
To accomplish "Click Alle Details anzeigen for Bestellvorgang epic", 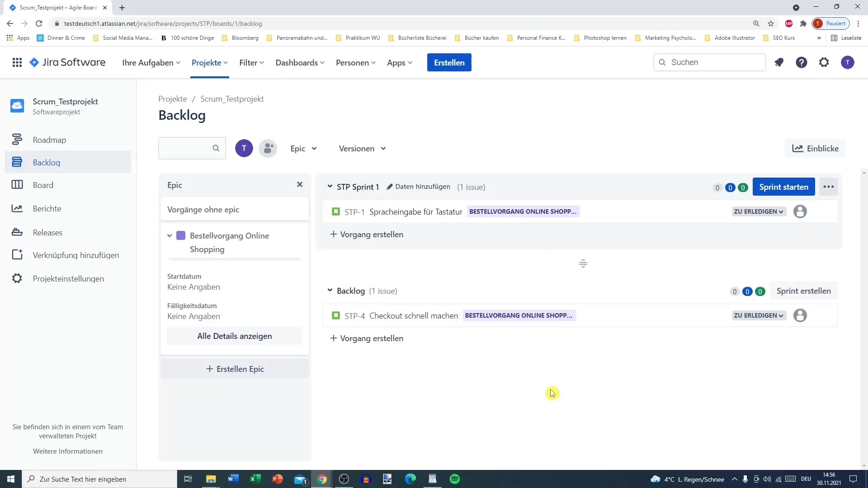I will [234, 335].
